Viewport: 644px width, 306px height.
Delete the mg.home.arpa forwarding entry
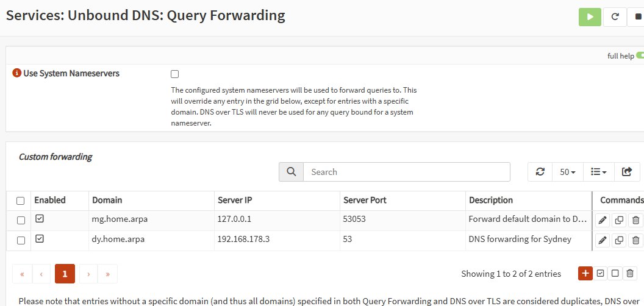tap(636, 221)
